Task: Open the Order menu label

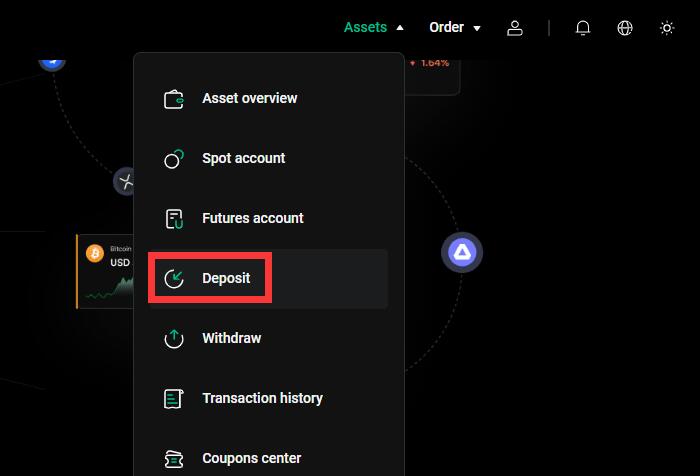Action: [446, 27]
